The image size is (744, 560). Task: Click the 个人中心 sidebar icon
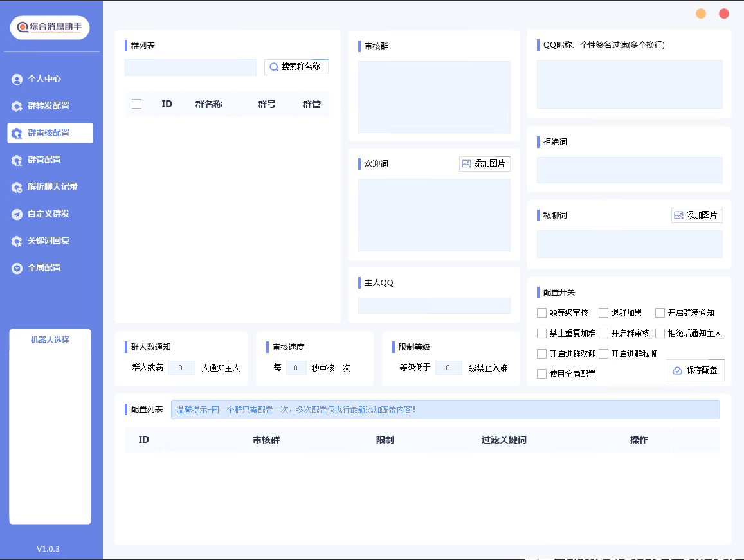(x=17, y=79)
